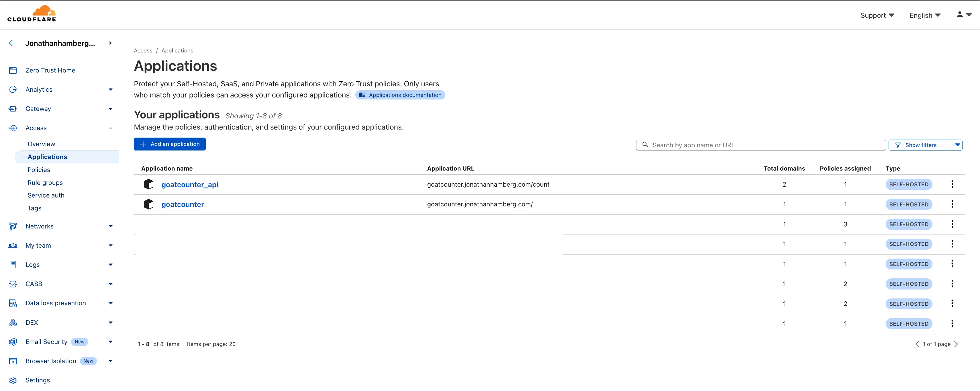This screenshot has width=980, height=391.
Task: Click the Items per page: 20 selector
Action: (x=211, y=344)
